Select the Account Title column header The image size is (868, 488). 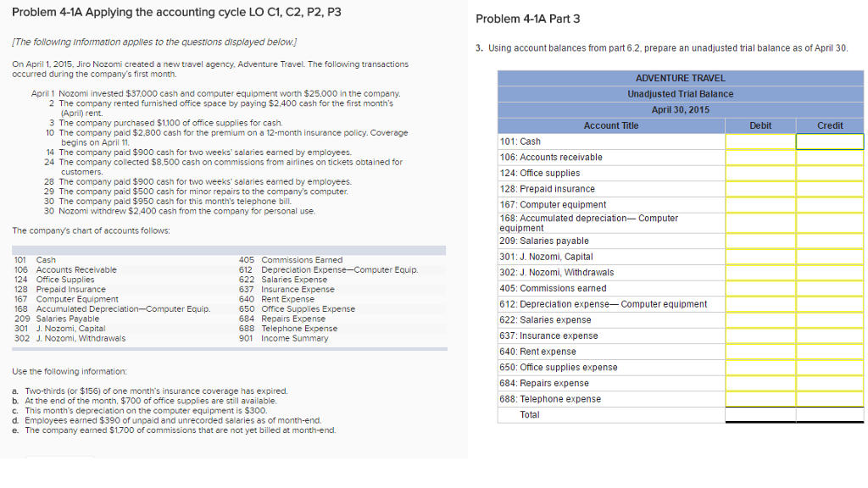(611, 125)
